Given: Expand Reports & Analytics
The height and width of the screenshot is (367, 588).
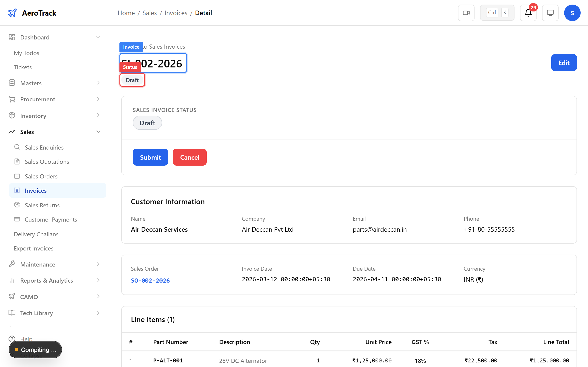Looking at the screenshot, I should point(98,280).
